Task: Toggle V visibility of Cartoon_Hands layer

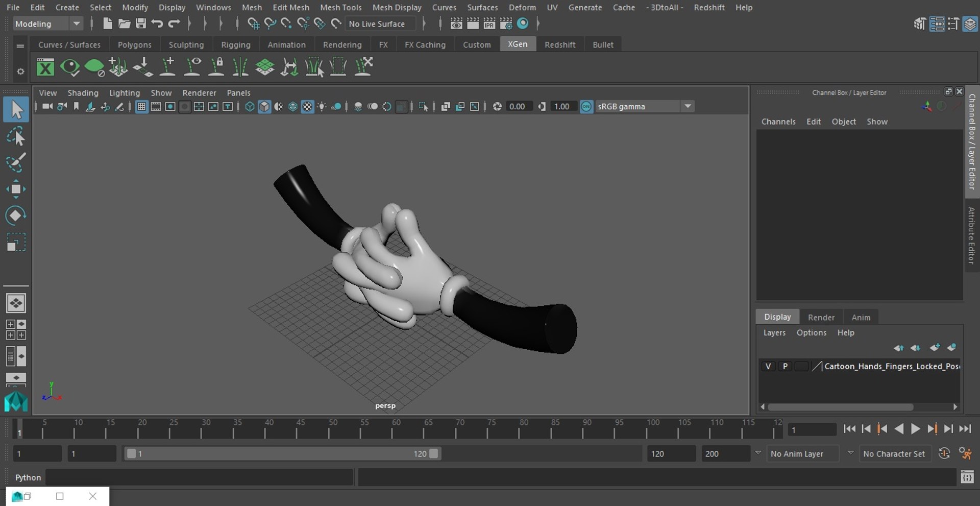Action: click(x=768, y=366)
